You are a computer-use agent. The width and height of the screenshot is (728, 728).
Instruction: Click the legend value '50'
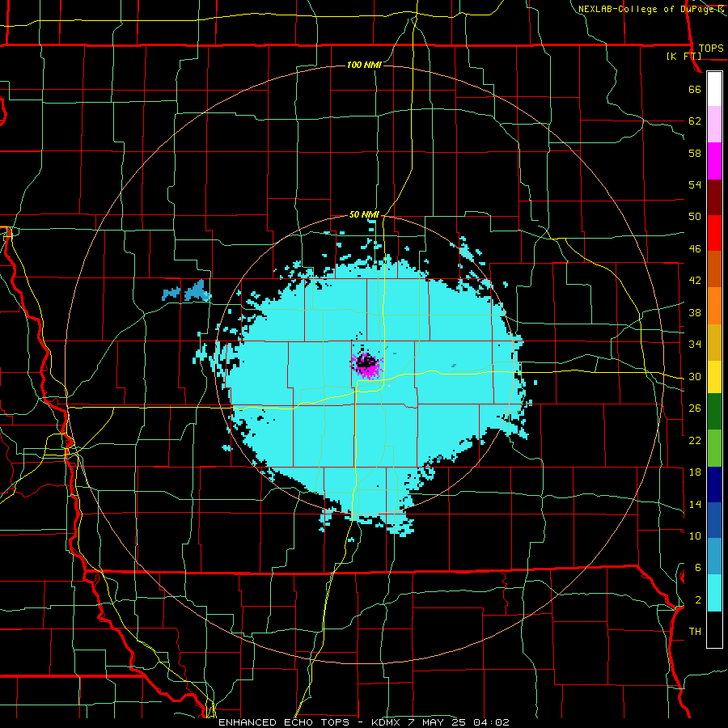[695, 217]
